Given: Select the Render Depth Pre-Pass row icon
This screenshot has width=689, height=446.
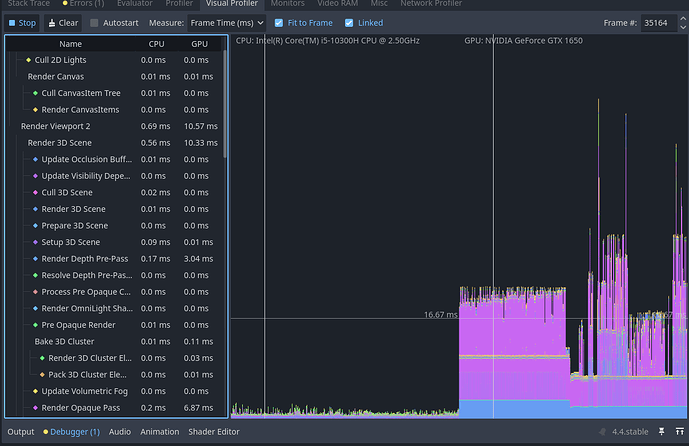Looking at the screenshot, I should tap(35, 259).
